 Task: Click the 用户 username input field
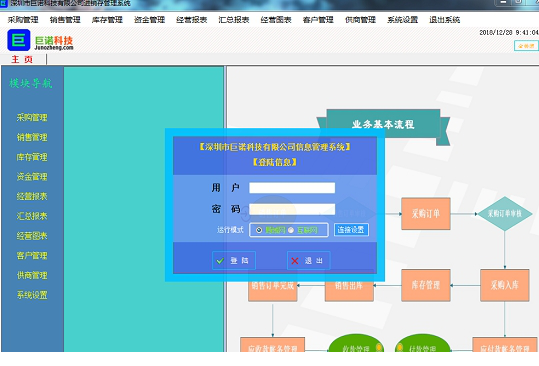point(292,188)
